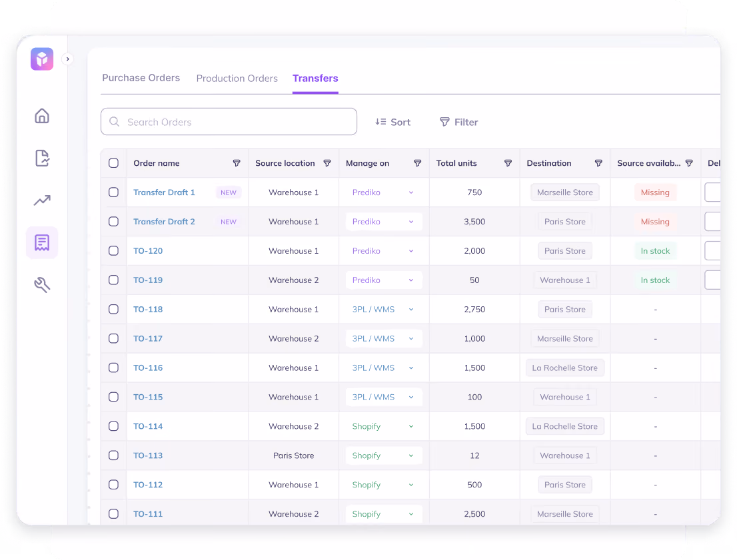Check the TO-116 row checkbox
This screenshot has height=560, width=737.
[113, 368]
